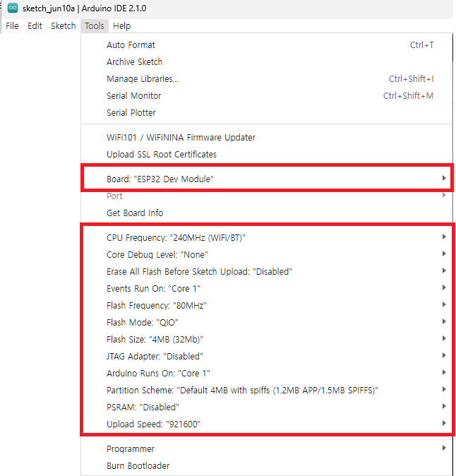The image size is (456, 476).
Task: Expand Flash Size "4MB (32Mb)" submenu
Action: [266, 340]
